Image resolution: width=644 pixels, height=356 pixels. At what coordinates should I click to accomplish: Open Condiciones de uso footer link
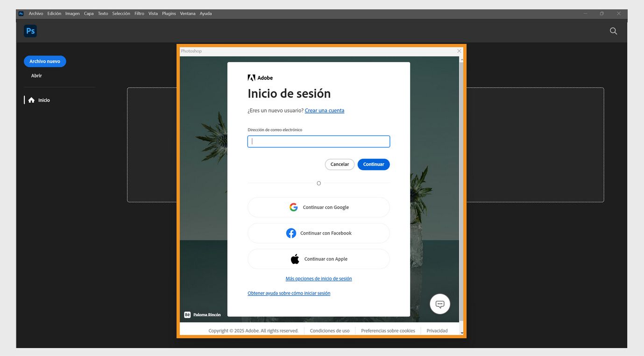[330, 331]
